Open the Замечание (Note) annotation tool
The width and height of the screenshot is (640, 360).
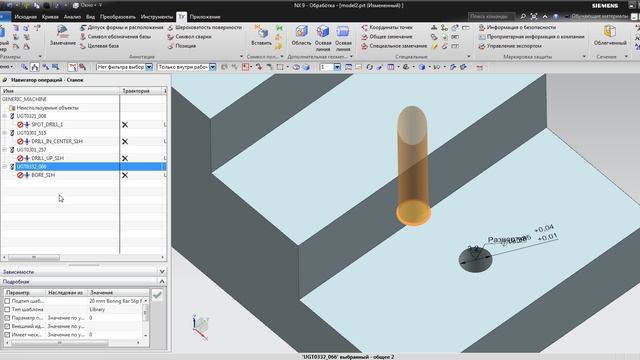click(62, 35)
